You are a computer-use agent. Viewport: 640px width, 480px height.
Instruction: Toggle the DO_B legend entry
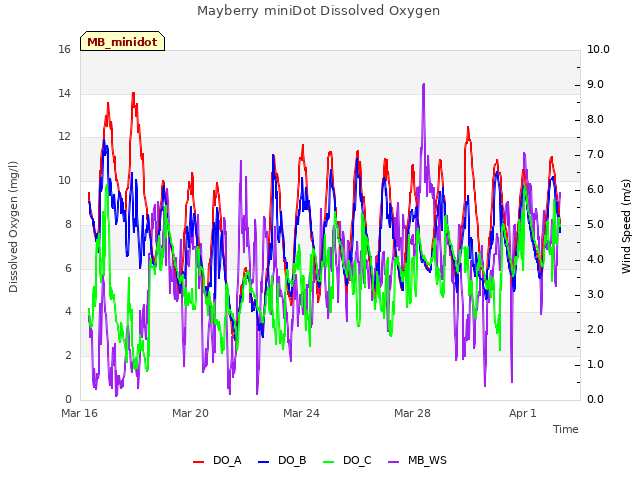click(282, 460)
